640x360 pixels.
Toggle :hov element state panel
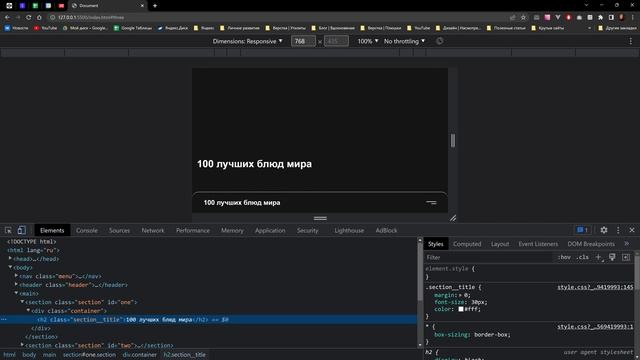(x=564, y=257)
